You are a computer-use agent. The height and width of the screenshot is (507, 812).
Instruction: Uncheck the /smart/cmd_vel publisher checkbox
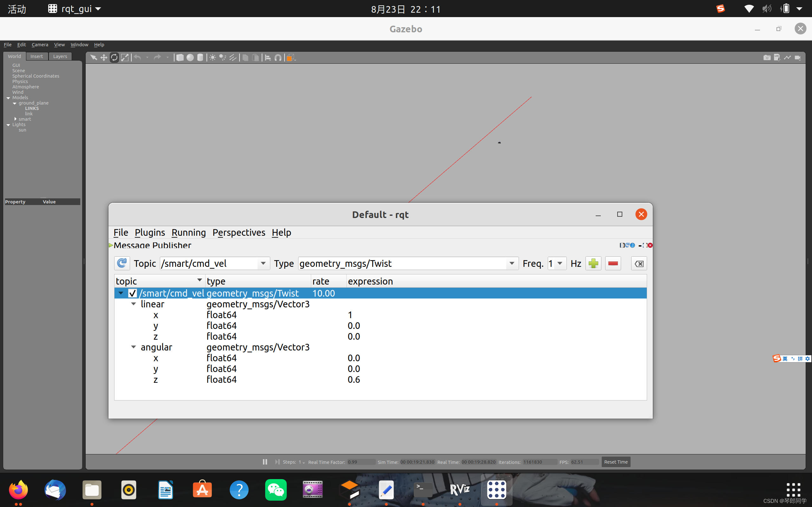pos(133,293)
